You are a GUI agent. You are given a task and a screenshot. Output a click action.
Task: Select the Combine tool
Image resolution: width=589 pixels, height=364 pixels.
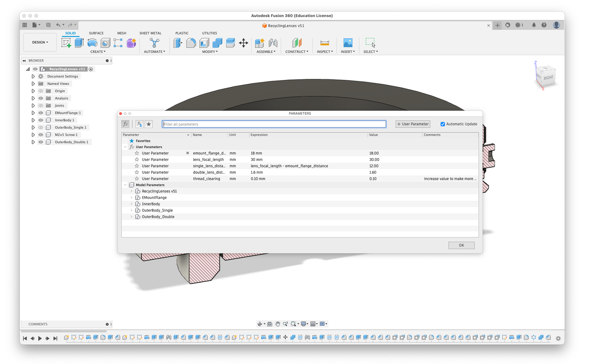[x=217, y=43]
